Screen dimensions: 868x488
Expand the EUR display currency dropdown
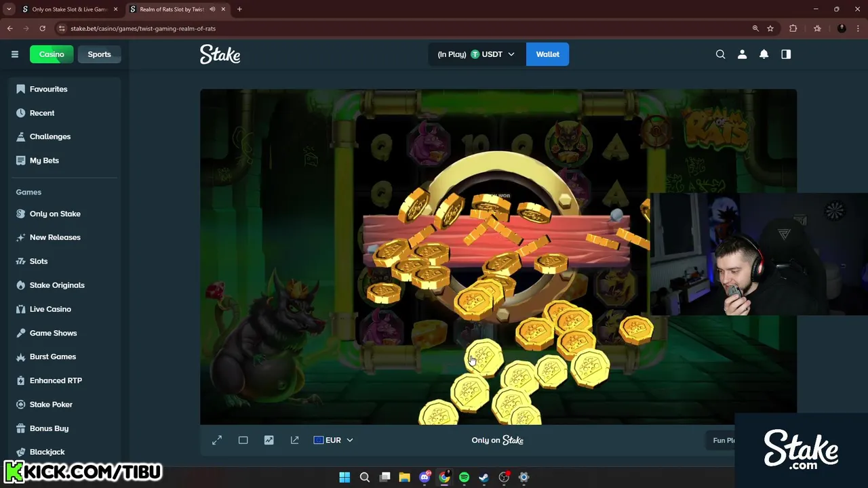coord(333,440)
